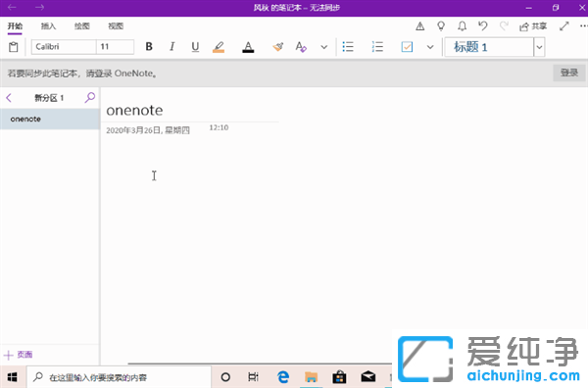Click the clipboard paste icon

[14, 47]
